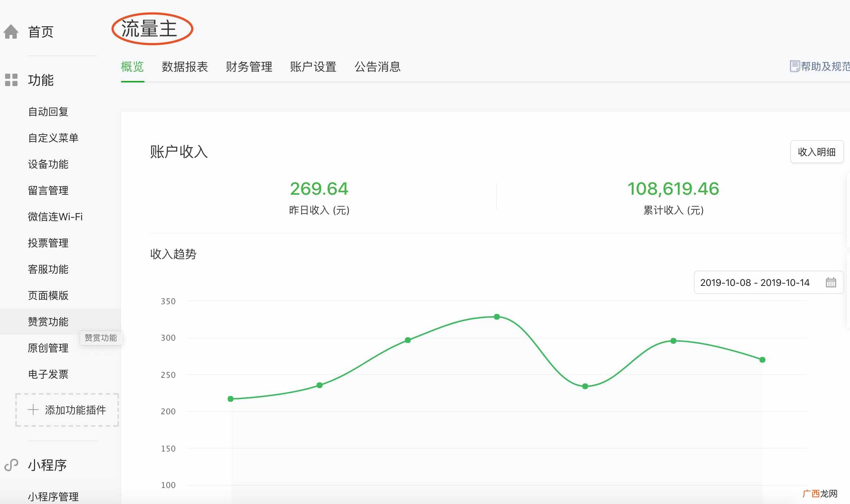Viewport: 850px width, 504px height.
Task: Open 投票管理
Action: (48, 243)
